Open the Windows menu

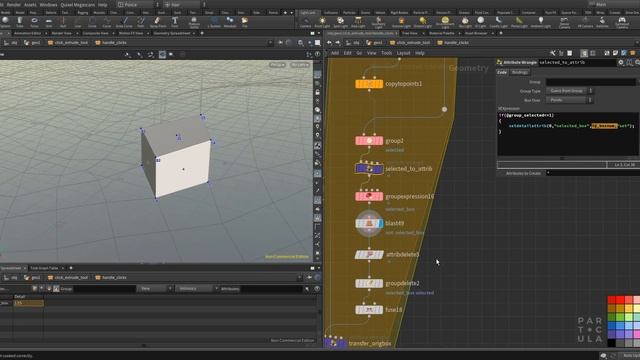[x=49, y=4]
